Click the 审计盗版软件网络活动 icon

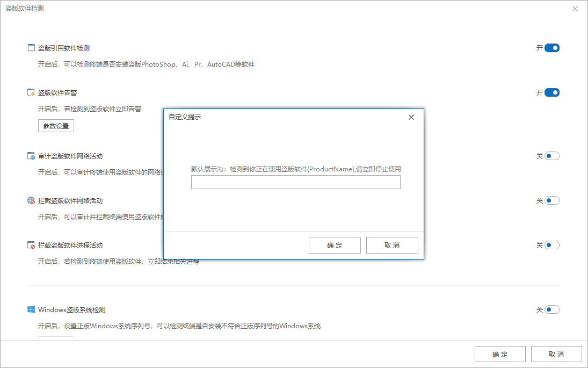pyautogui.click(x=31, y=156)
